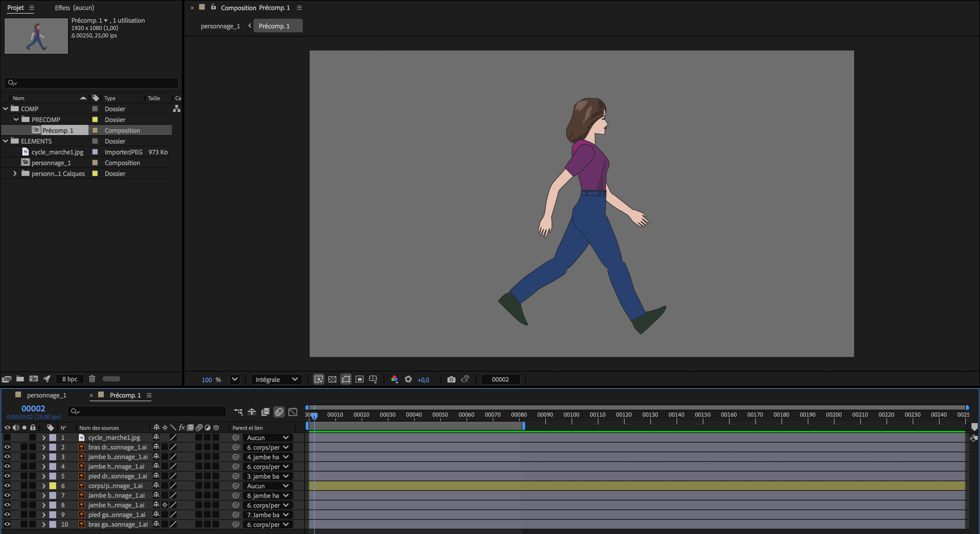Open the Résolution dropdown showing Intégrale
This screenshot has height=534, width=980.
(x=276, y=379)
